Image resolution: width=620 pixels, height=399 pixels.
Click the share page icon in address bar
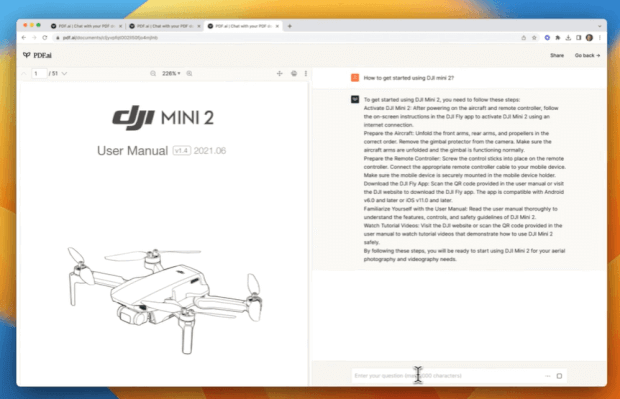pos(524,38)
